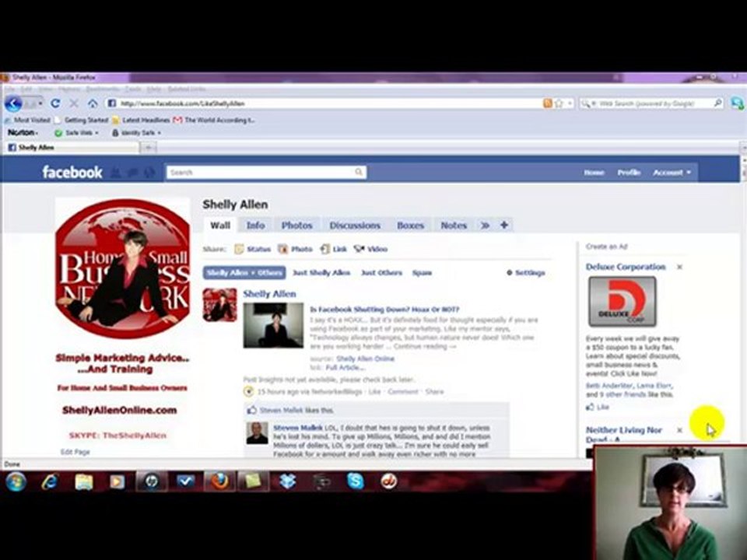Open the Notes tab

click(454, 226)
